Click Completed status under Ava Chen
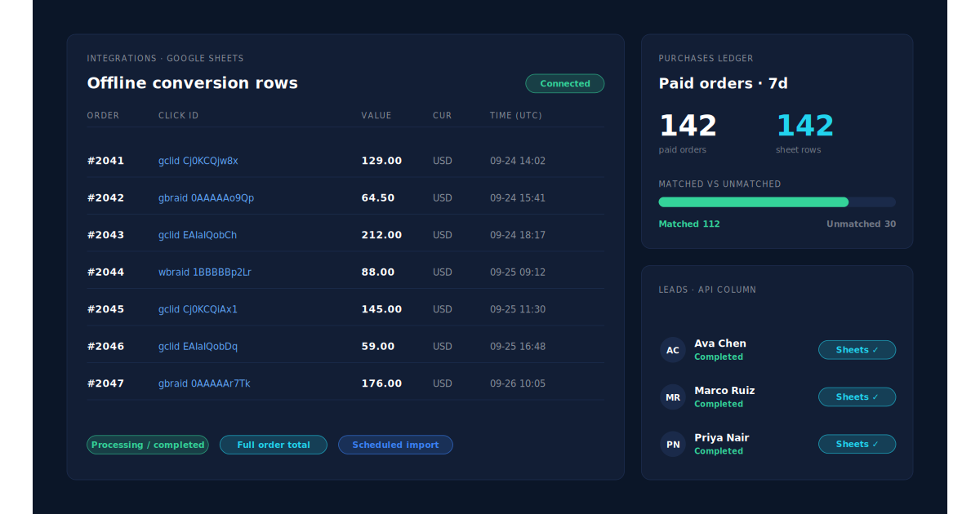 pos(719,357)
